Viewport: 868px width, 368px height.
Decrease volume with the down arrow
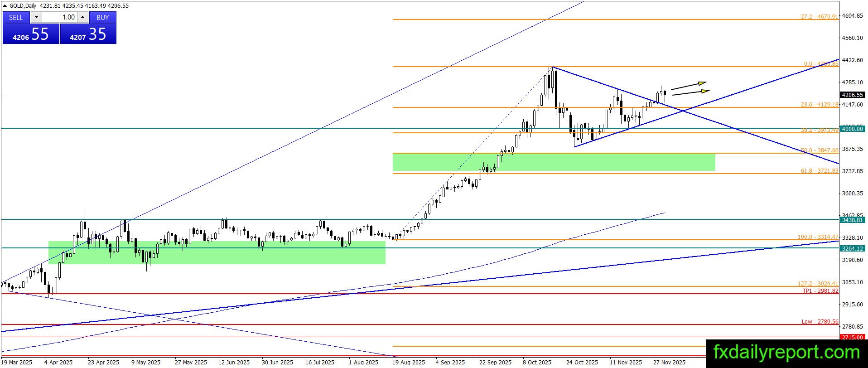37,17
